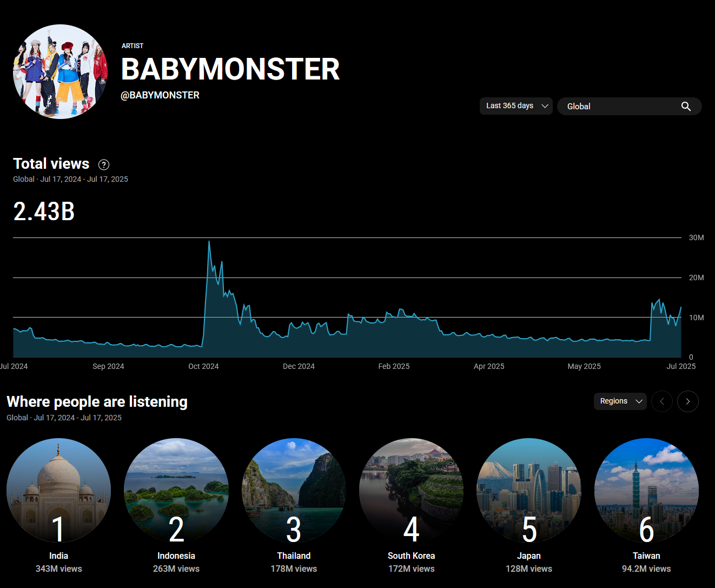The image size is (715, 588).
Task: Click the Sep 2024 axis label
Action: click(x=108, y=366)
